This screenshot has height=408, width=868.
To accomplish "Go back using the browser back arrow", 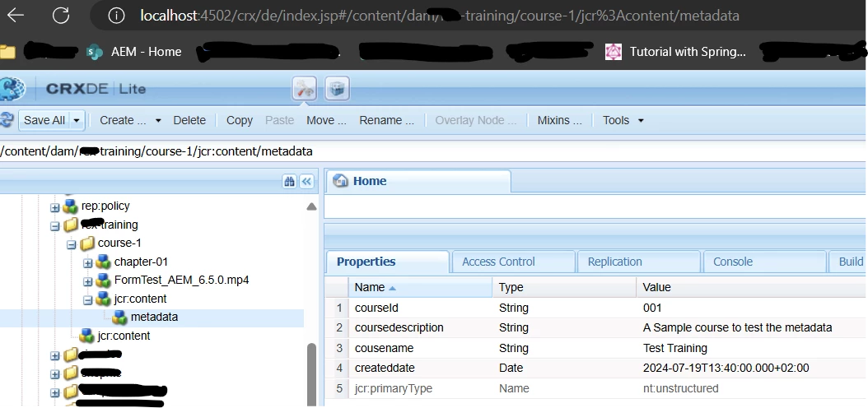I will (15, 16).
